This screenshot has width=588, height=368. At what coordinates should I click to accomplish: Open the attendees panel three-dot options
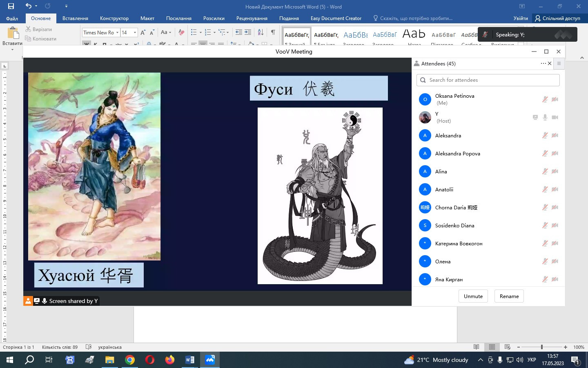(x=543, y=63)
